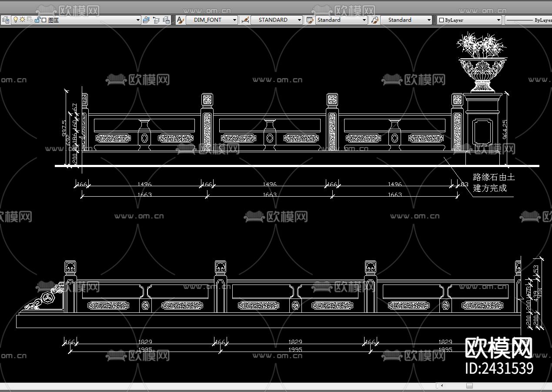Make the object's layer current

coord(146,20)
